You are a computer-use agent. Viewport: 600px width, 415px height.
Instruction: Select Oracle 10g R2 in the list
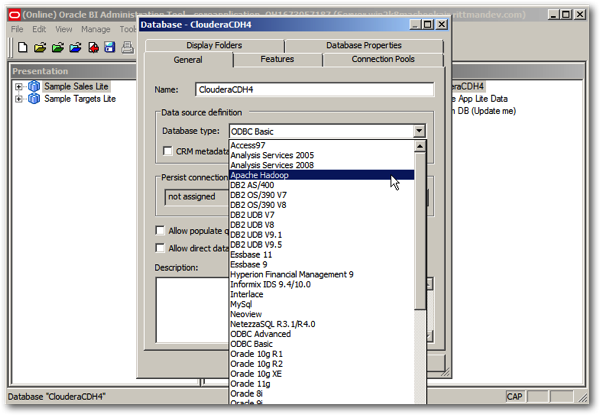pos(322,364)
